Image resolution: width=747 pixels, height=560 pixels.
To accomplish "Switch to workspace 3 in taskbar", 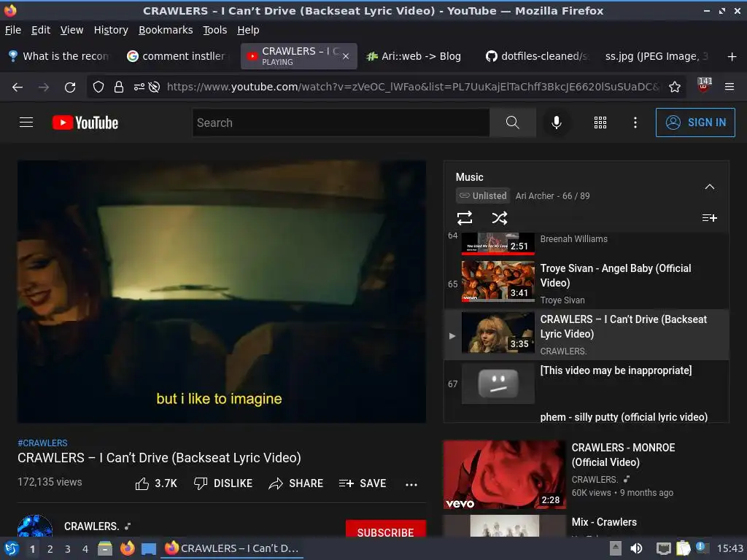I will (x=68, y=548).
